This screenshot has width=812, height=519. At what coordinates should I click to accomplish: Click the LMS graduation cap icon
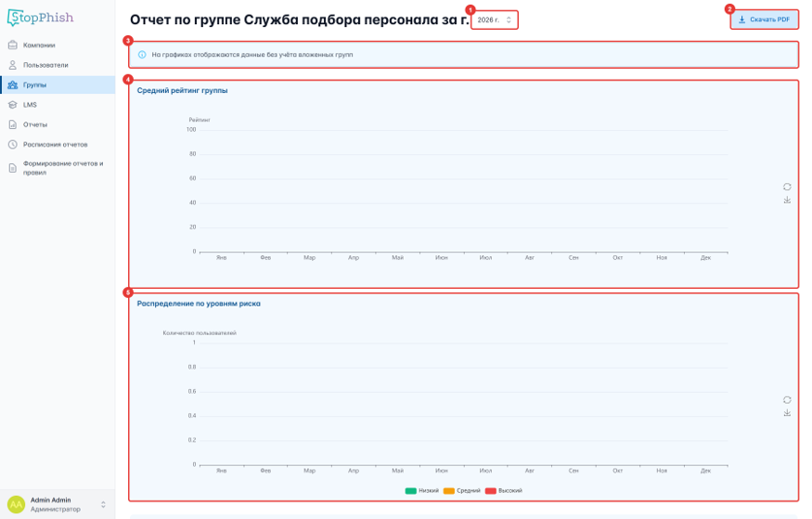[x=13, y=105]
